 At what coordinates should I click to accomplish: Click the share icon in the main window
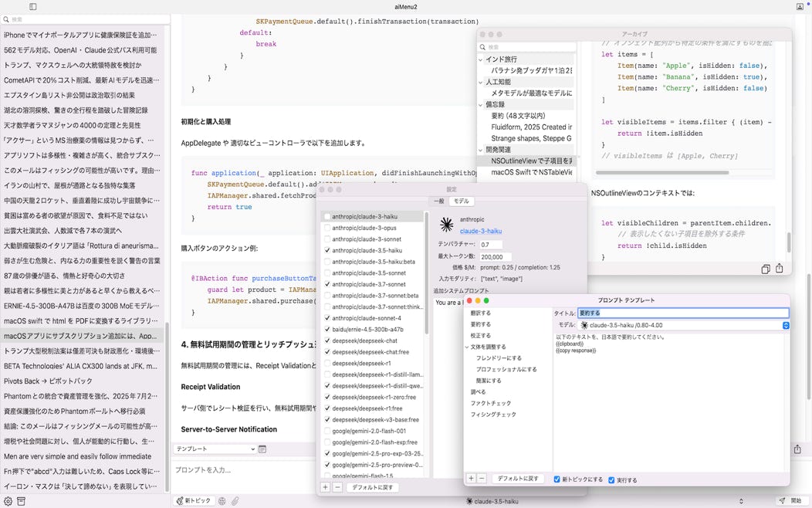pyautogui.click(x=797, y=449)
